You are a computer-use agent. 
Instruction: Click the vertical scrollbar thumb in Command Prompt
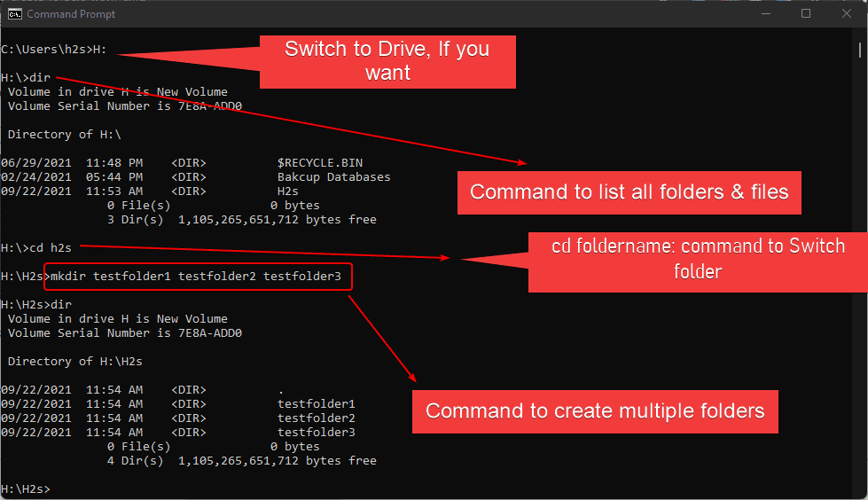[x=859, y=50]
